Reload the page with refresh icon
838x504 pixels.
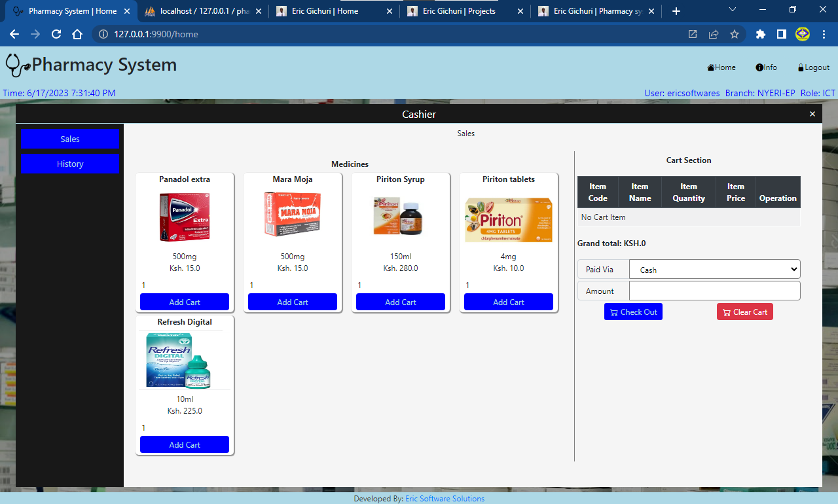(56, 34)
